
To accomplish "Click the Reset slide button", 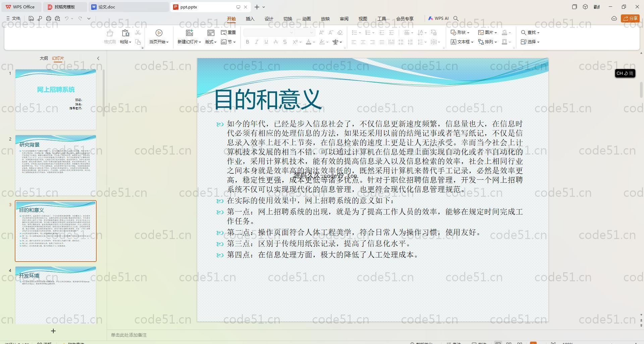I will [228, 33].
